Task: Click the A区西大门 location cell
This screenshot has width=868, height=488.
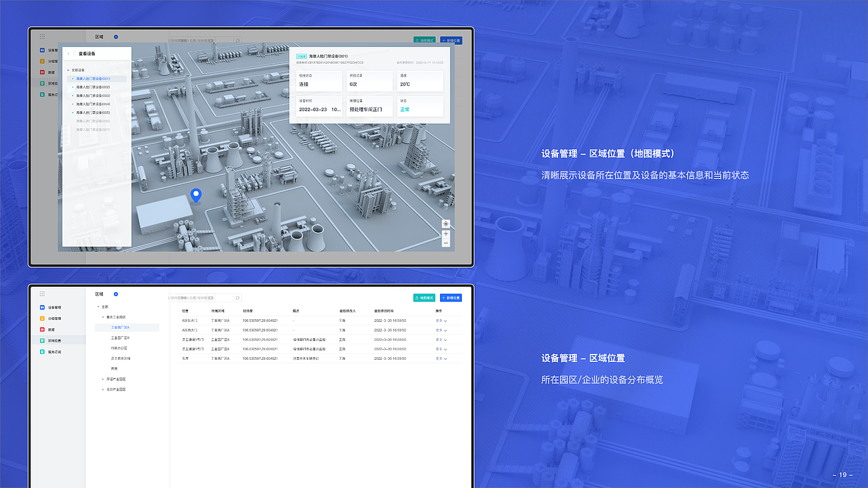Action: coord(190,329)
